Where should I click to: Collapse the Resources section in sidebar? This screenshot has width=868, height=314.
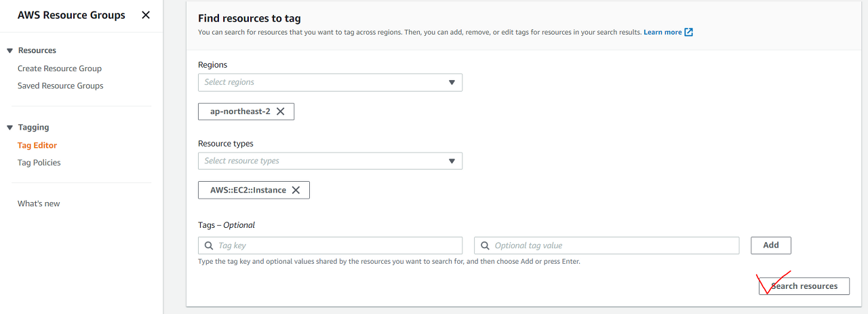click(10, 51)
